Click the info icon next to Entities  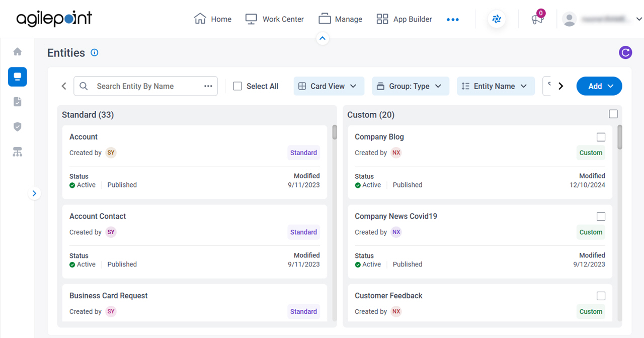coord(94,52)
